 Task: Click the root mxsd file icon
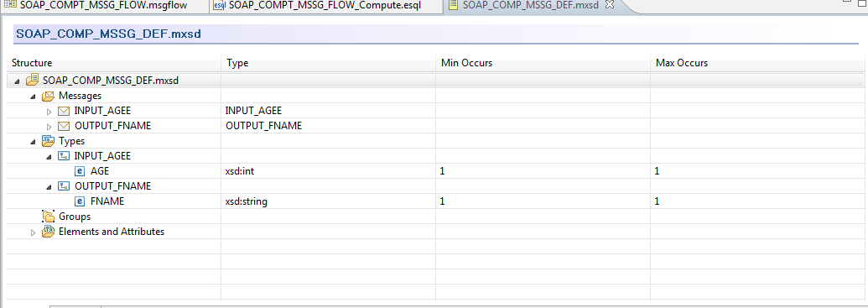[32, 81]
